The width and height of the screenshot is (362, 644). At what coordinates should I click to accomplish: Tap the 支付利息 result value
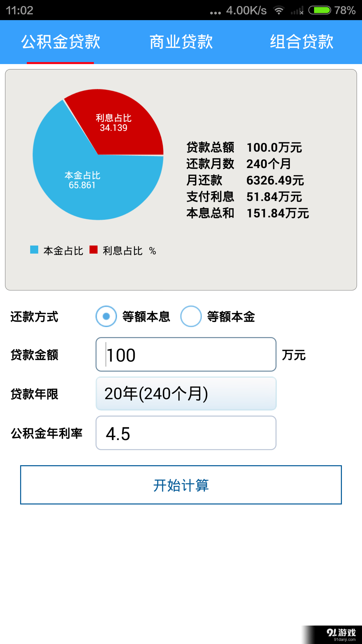[275, 197]
